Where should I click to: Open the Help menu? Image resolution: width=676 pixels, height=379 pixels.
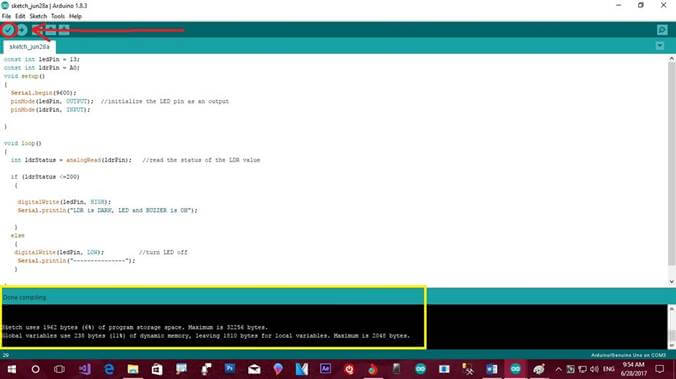coord(75,16)
